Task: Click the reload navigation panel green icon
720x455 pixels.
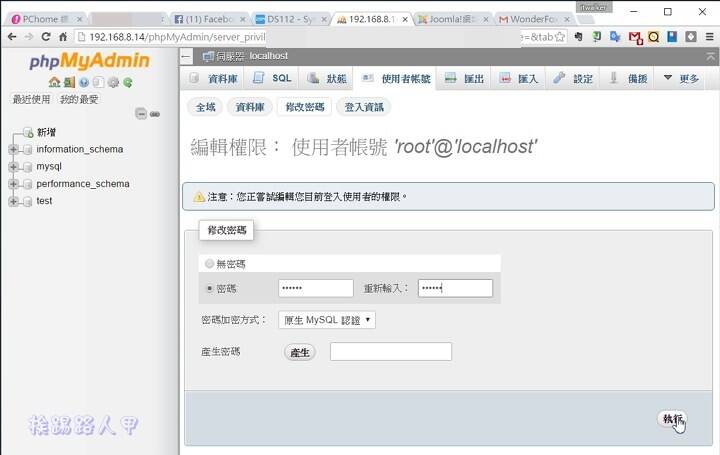Action: tap(128, 82)
